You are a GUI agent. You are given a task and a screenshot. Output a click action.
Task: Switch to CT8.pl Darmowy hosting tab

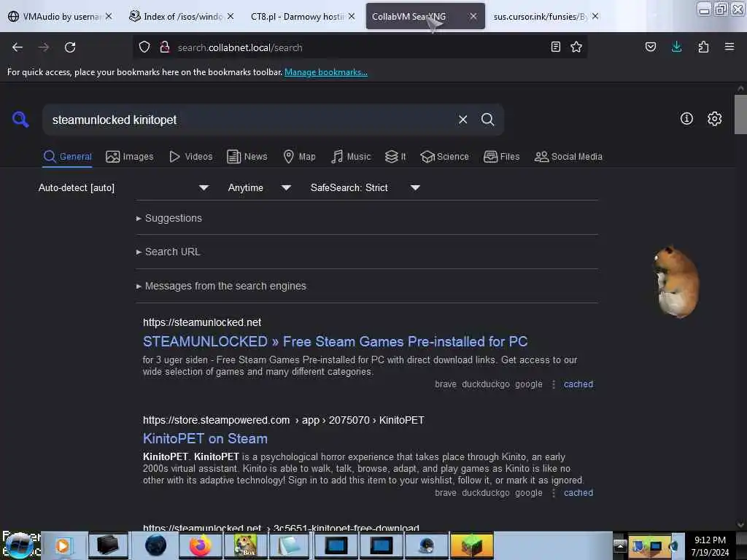pyautogui.click(x=303, y=16)
